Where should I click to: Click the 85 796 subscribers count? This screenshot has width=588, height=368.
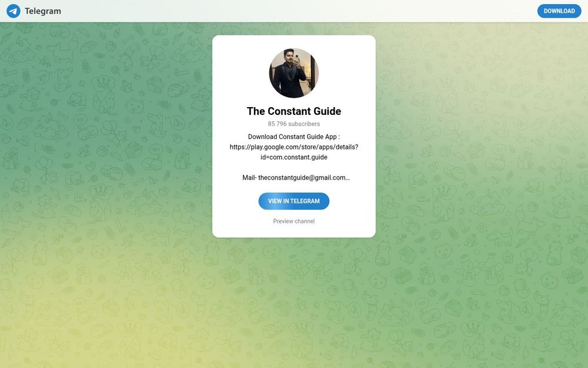tap(294, 124)
